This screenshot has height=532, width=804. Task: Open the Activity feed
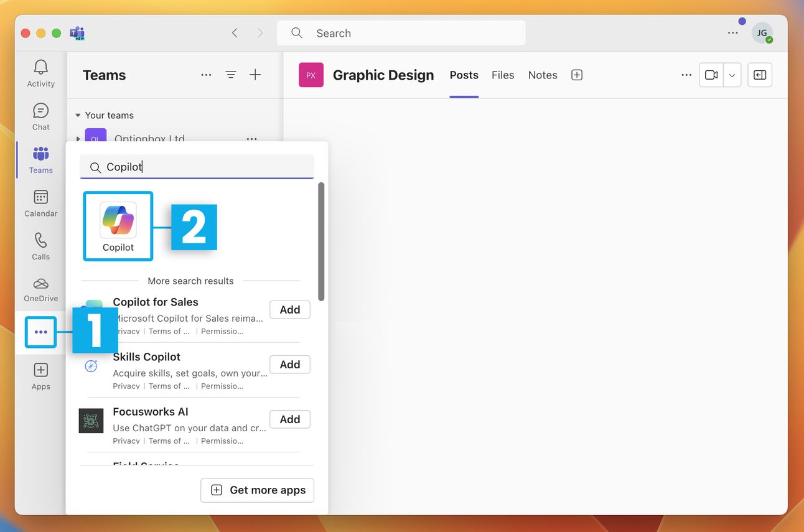pos(40,73)
